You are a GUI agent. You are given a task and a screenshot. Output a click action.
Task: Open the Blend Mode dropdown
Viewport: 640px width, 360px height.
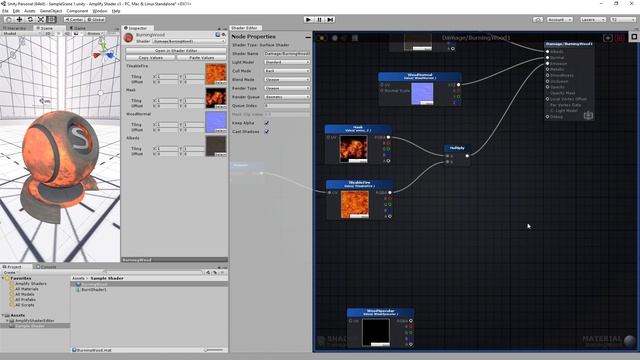pyautogui.click(x=287, y=80)
